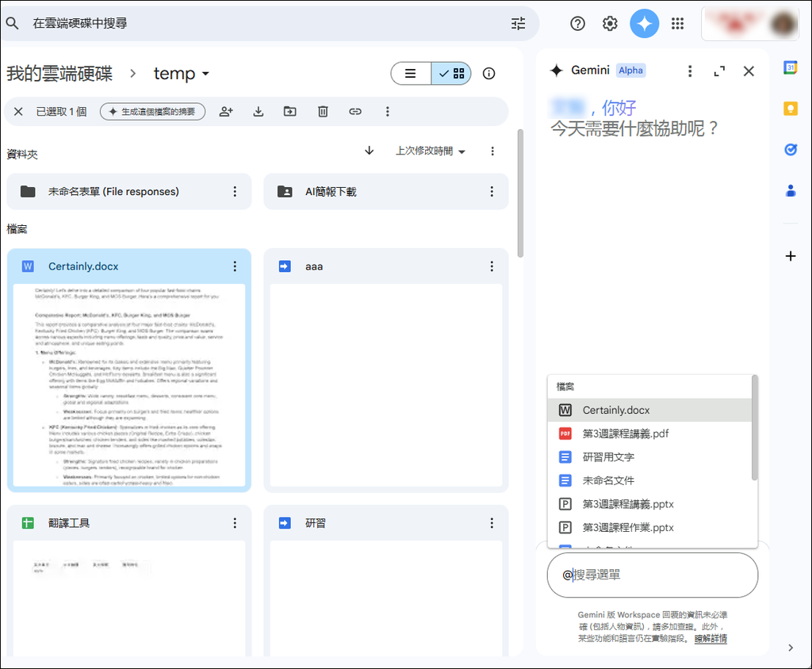The width and height of the screenshot is (812, 669).
Task: Click the Drive search field
Action: pos(270,23)
